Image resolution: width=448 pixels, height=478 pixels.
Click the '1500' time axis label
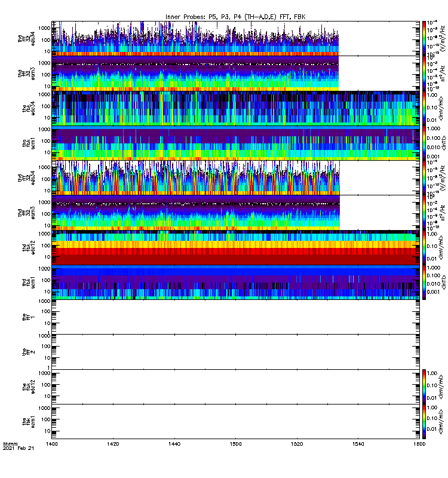click(x=235, y=444)
